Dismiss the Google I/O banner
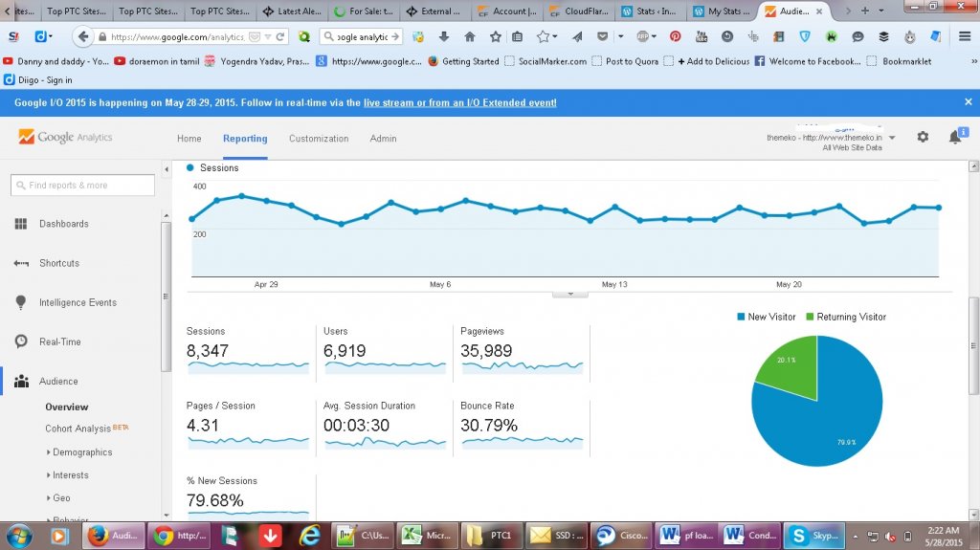 pos(969,102)
